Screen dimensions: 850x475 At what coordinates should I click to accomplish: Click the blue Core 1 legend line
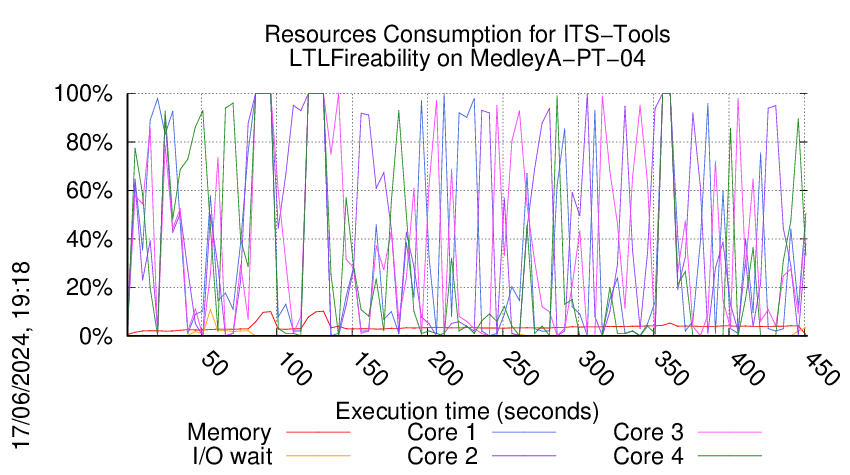tap(524, 432)
